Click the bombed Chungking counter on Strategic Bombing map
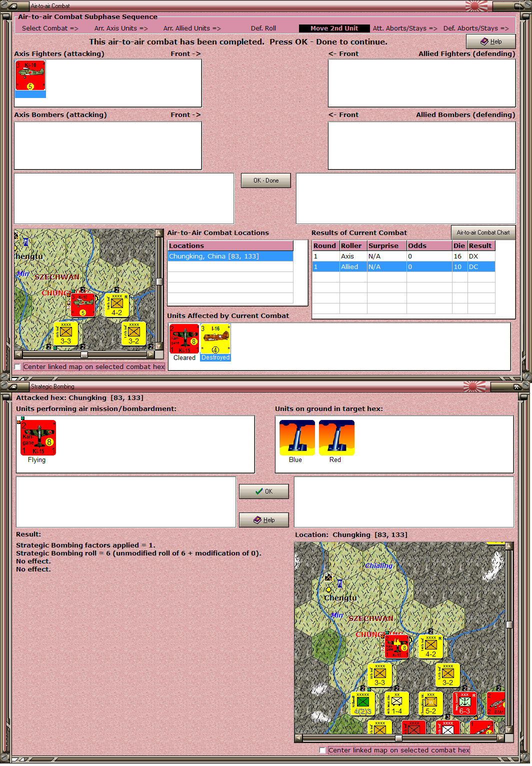The width and height of the screenshot is (532, 766). (x=397, y=646)
